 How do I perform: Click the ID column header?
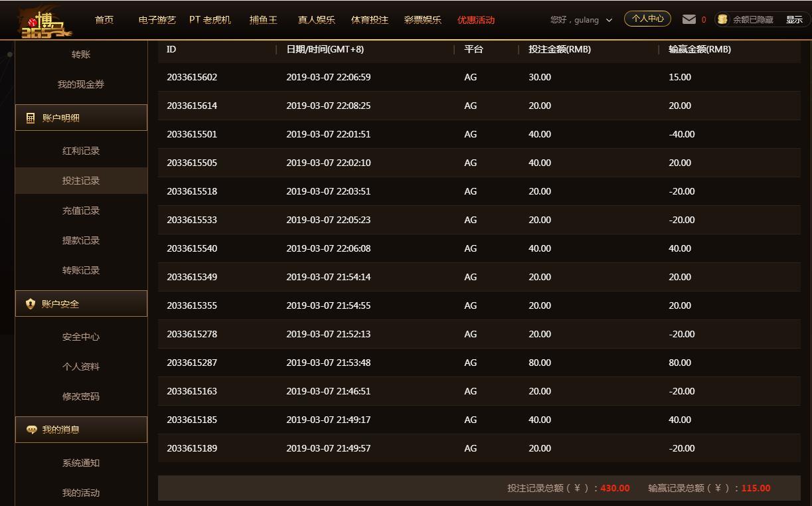point(171,49)
